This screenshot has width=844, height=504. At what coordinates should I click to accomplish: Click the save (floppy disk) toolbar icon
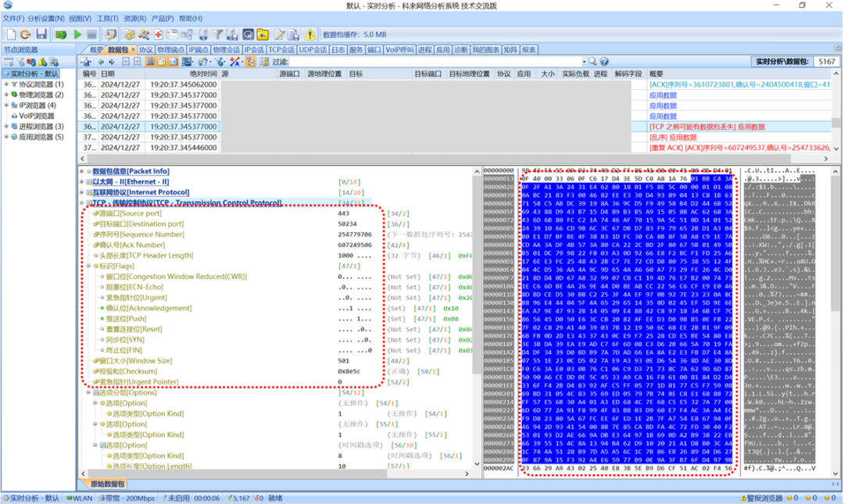[x=41, y=34]
